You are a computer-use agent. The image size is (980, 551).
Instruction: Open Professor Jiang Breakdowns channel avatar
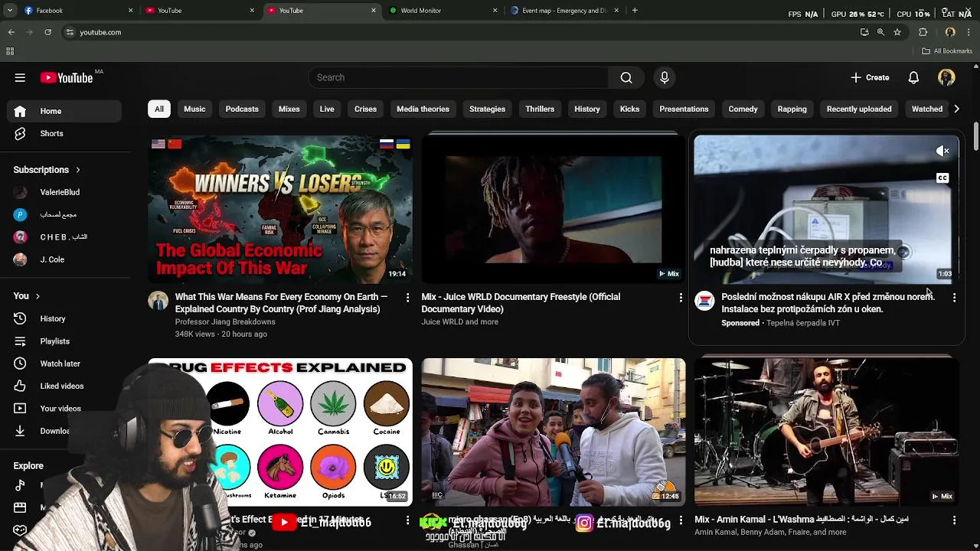(x=158, y=301)
